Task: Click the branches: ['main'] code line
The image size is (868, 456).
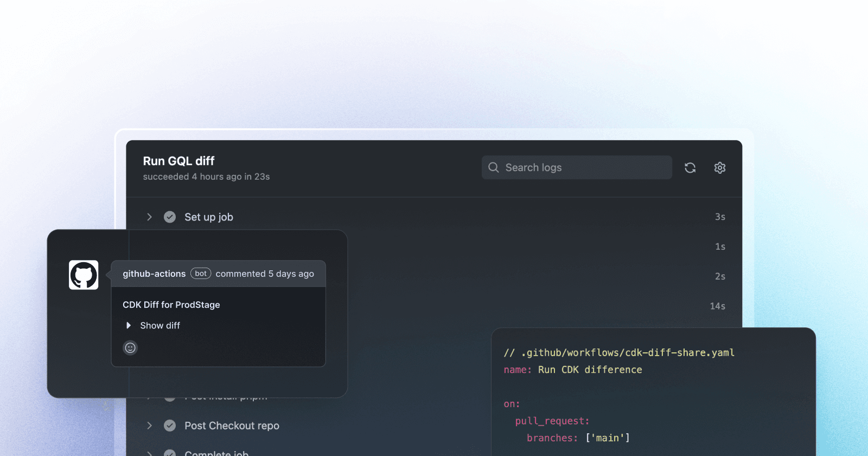Action: tap(578, 438)
